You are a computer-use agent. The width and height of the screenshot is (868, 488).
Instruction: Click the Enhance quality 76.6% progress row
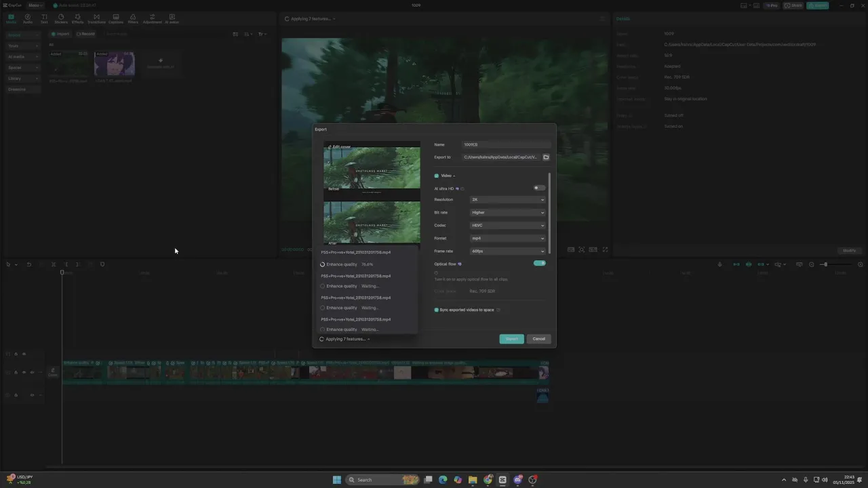[x=368, y=264]
